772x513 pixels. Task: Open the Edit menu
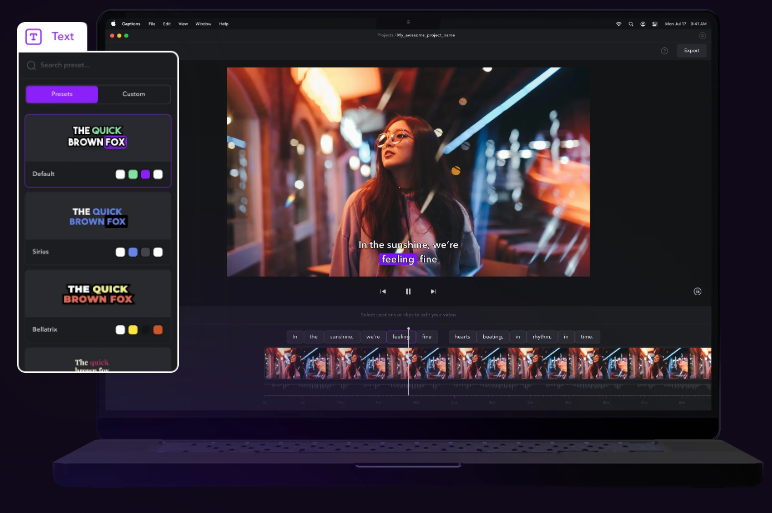pos(167,24)
